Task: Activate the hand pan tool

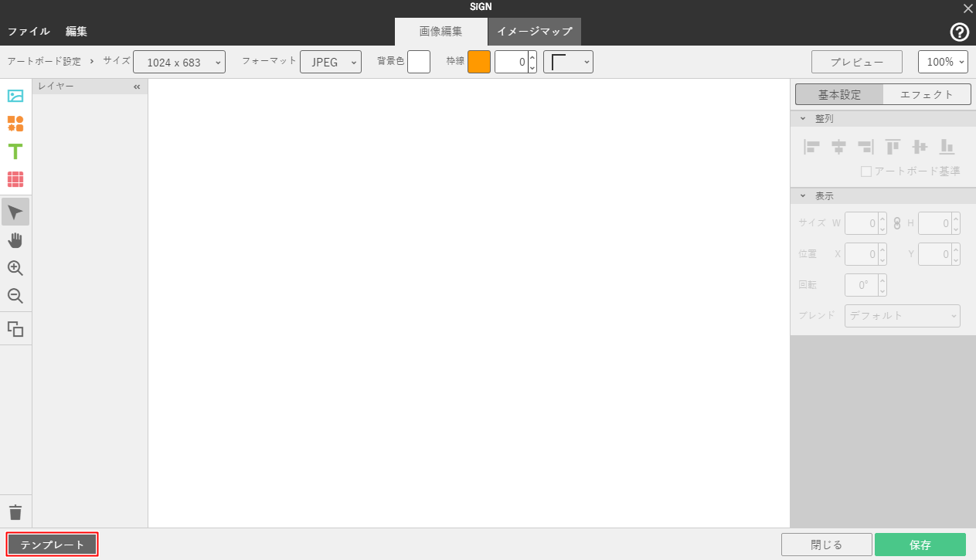Action: [15, 240]
